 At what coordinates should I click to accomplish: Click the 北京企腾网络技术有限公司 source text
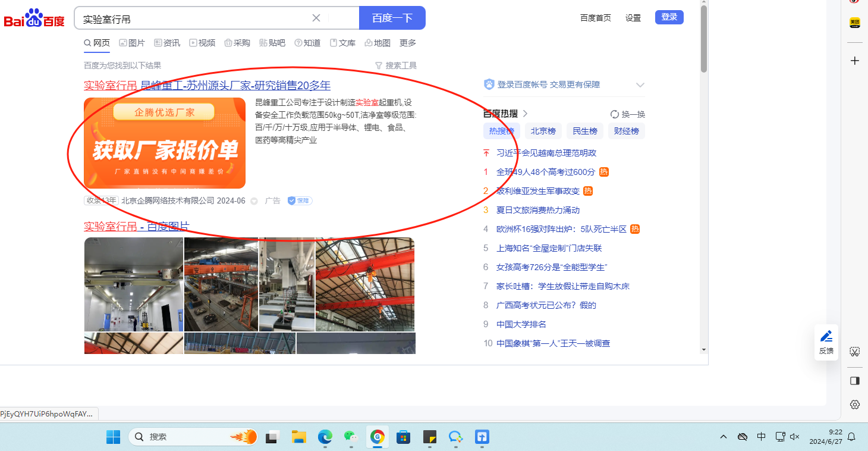tap(168, 201)
